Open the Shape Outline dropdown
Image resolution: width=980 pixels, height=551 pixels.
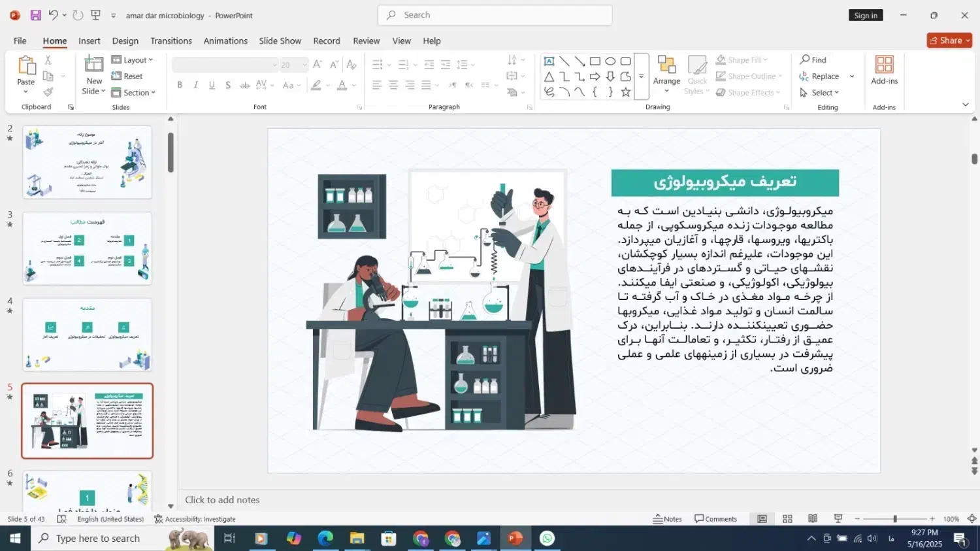(x=749, y=76)
